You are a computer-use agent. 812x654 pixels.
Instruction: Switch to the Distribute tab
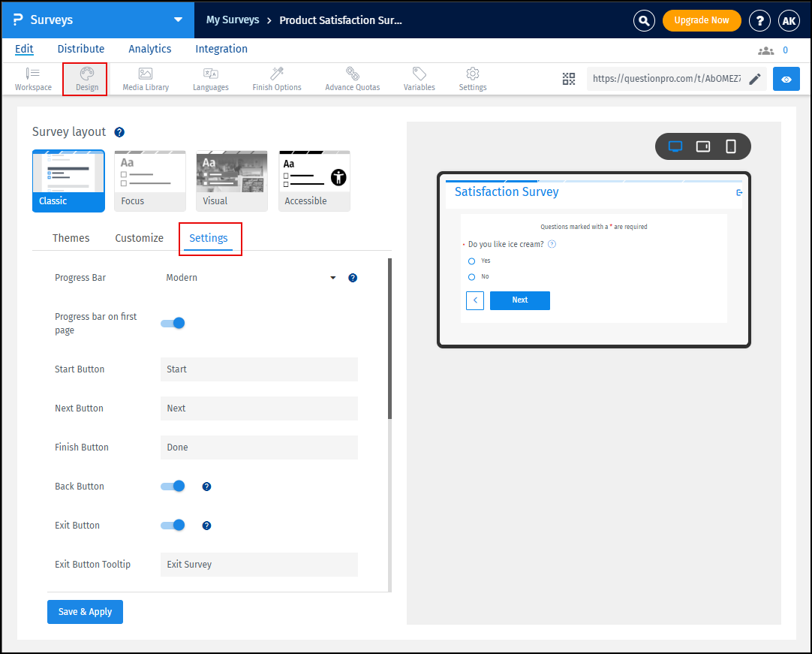point(80,48)
